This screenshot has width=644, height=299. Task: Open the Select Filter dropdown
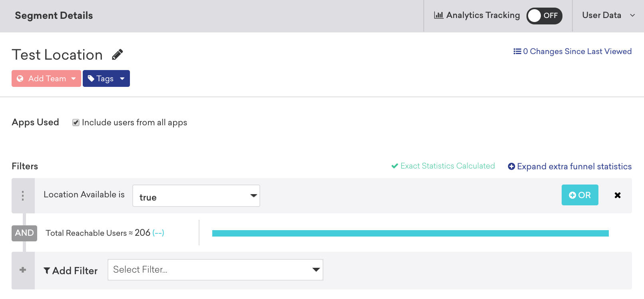coord(215,270)
